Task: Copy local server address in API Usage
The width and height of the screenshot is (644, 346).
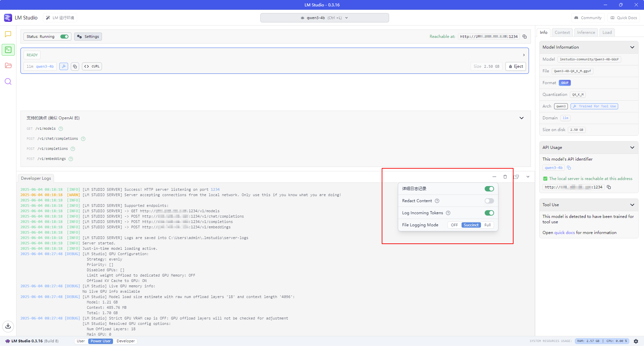Action: [x=609, y=187]
